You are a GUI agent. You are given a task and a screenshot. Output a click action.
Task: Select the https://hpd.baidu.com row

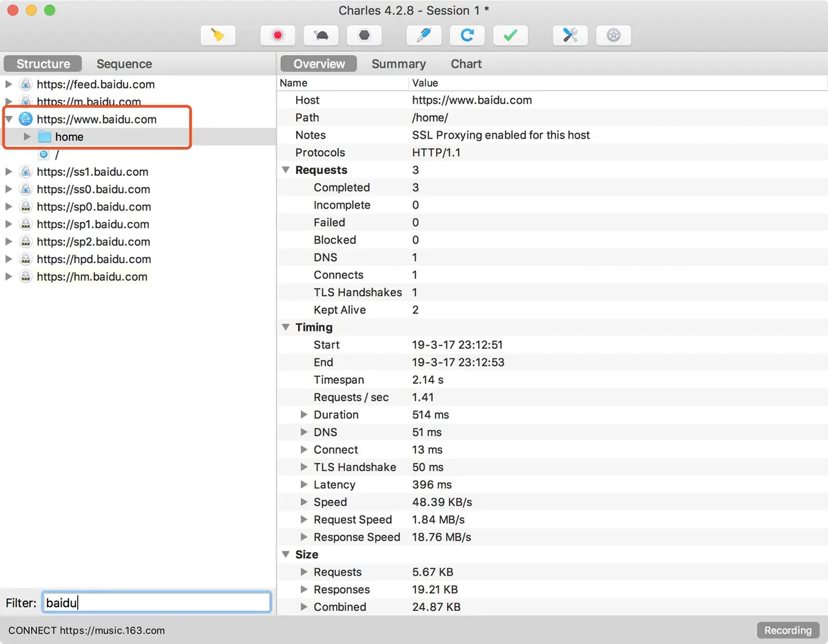138,259
